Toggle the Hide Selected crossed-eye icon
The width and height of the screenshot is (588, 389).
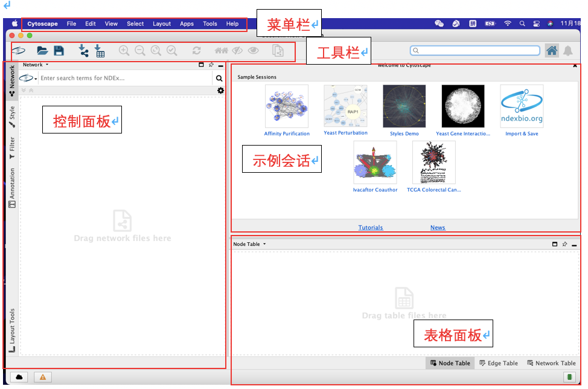pyautogui.click(x=237, y=50)
